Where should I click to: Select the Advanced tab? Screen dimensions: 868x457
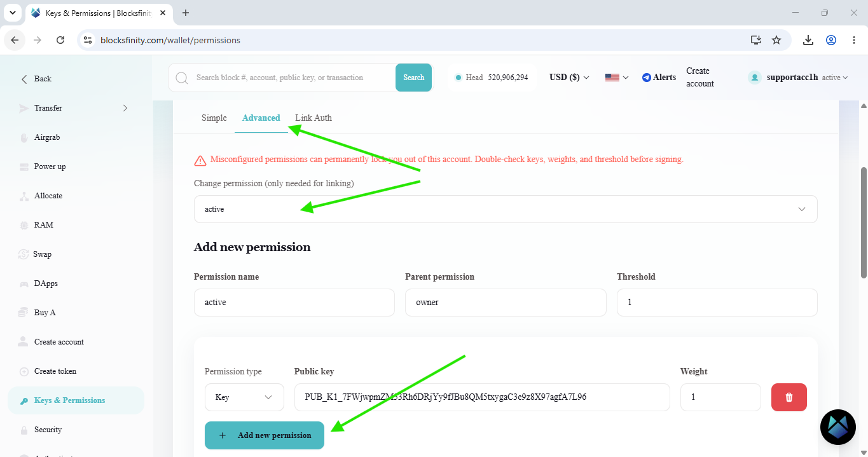click(x=261, y=118)
